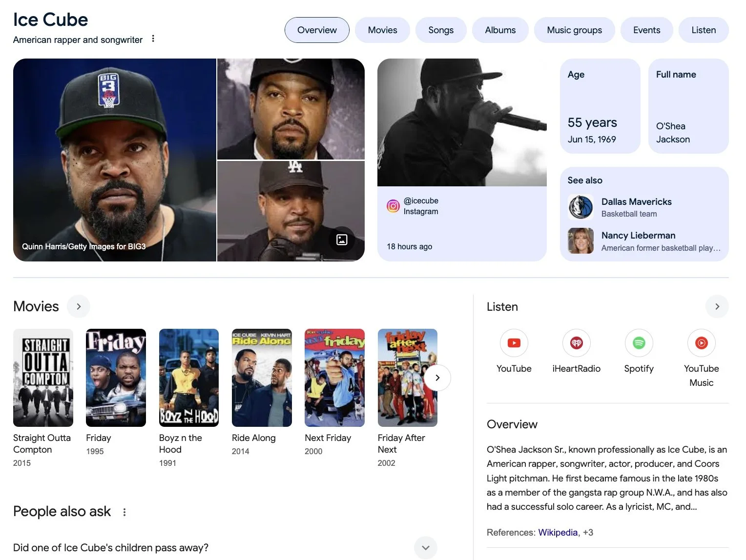The height and width of the screenshot is (560, 746).
Task: Open the Spotify listen icon
Action: point(639,343)
